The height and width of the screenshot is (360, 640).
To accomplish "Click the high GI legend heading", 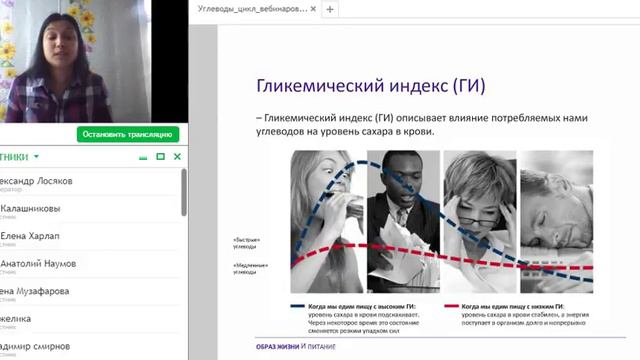I will click(362, 306).
